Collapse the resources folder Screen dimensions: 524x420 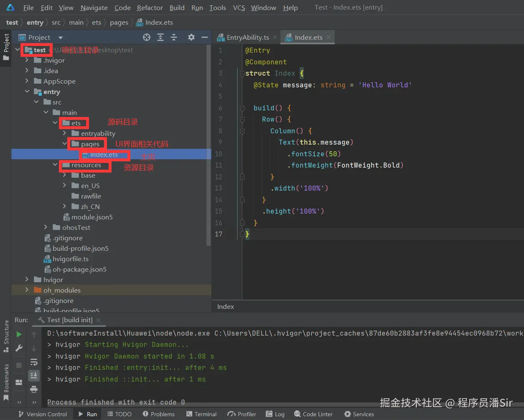click(56, 165)
